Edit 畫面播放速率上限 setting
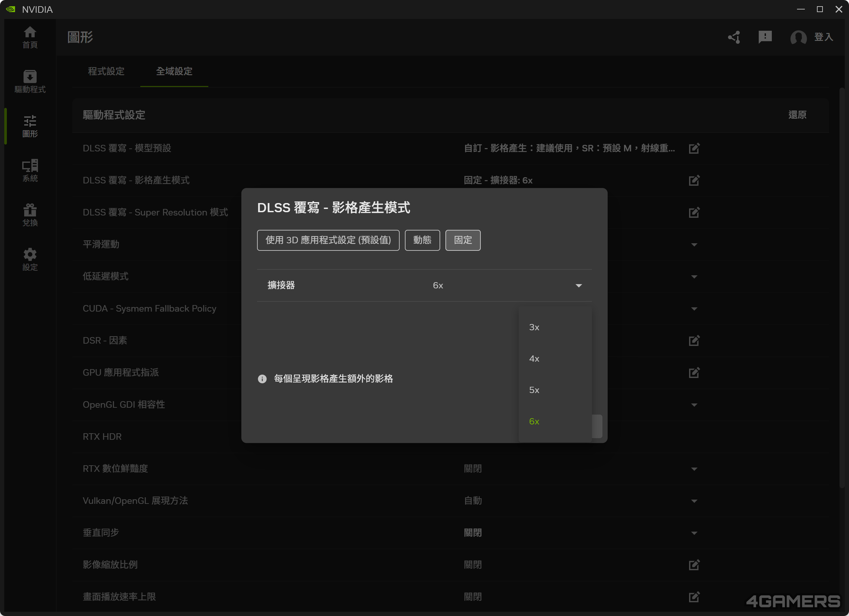Viewport: 849px width, 616px height. [x=694, y=597]
